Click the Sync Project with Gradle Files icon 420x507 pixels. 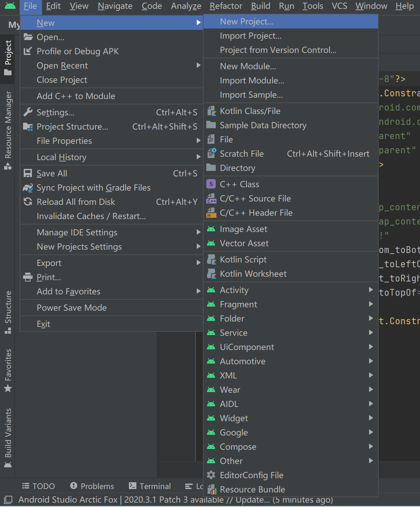tap(28, 188)
